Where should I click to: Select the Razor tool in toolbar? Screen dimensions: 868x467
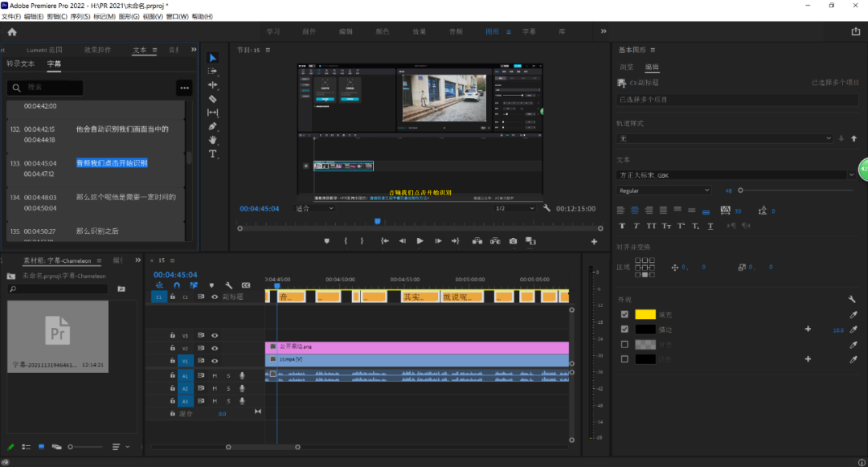click(x=212, y=99)
